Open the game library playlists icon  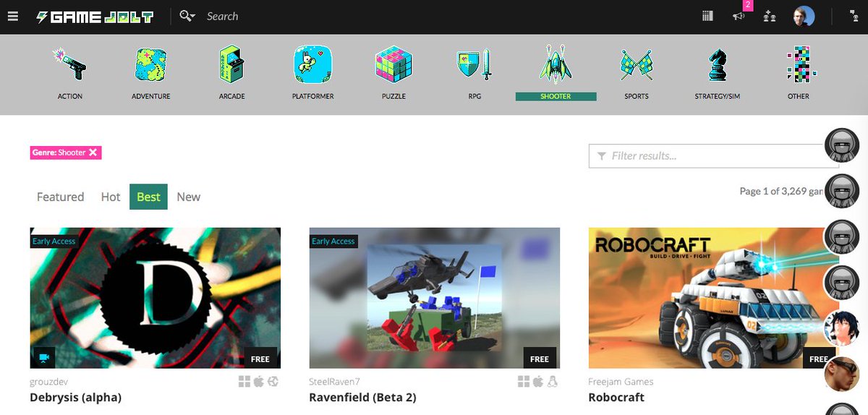[x=707, y=16]
